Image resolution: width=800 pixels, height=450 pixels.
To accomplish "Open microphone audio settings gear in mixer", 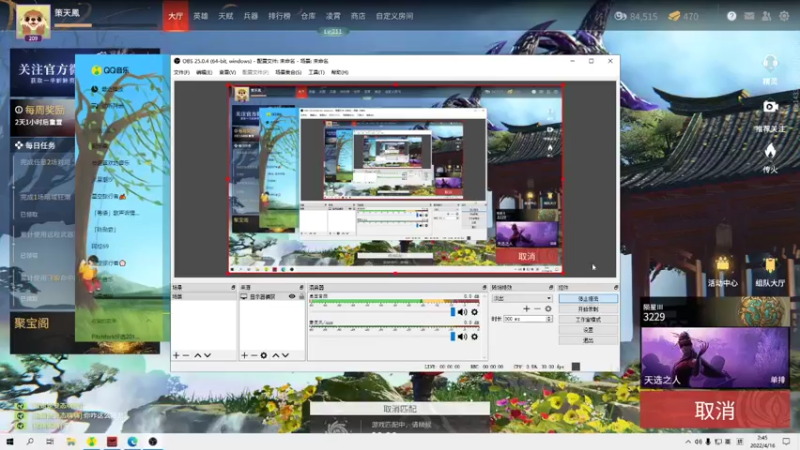I will [474, 337].
